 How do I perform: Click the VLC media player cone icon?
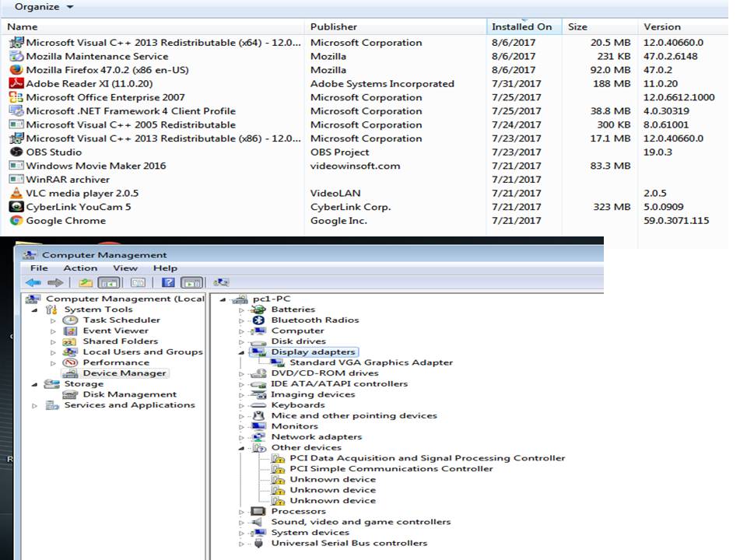point(16,193)
